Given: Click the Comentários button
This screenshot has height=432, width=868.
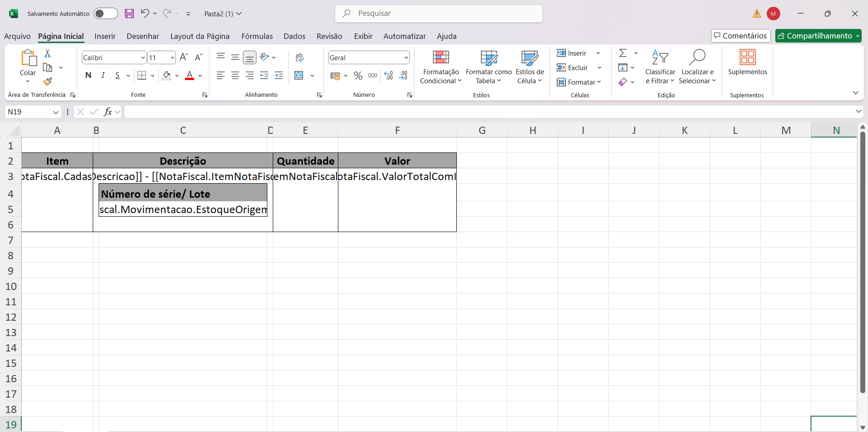Looking at the screenshot, I should [x=740, y=36].
